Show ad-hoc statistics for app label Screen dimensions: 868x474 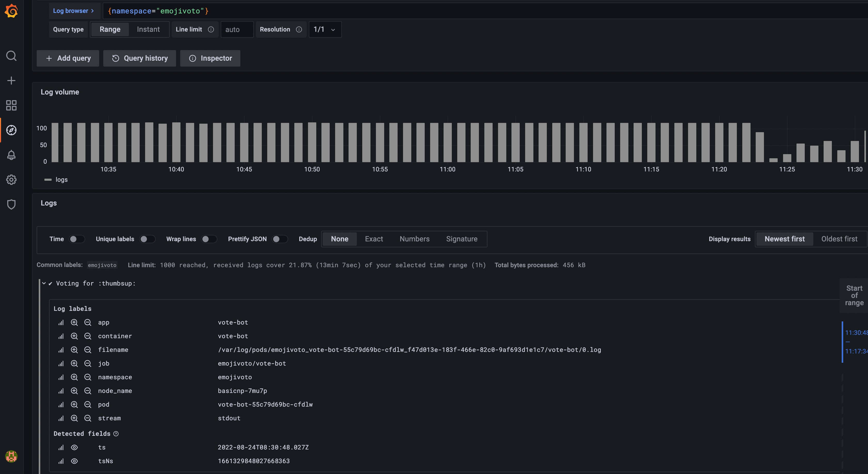click(61, 323)
